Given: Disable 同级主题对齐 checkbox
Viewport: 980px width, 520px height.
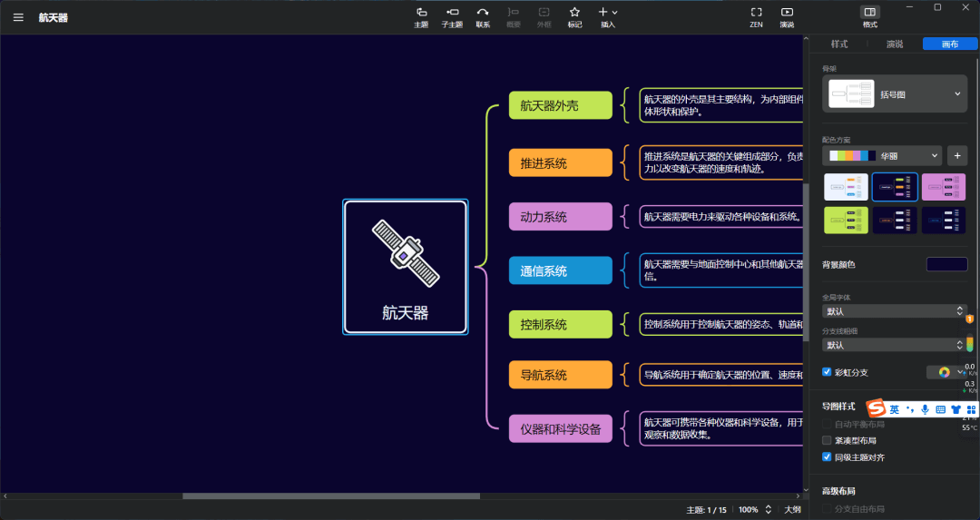Looking at the screenshot, I should tap(827, 457).
